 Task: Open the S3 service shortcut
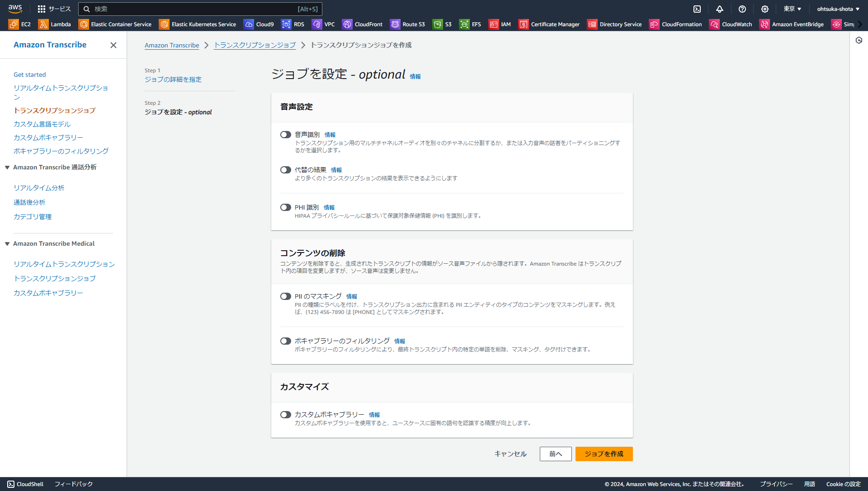pos(442,24)
